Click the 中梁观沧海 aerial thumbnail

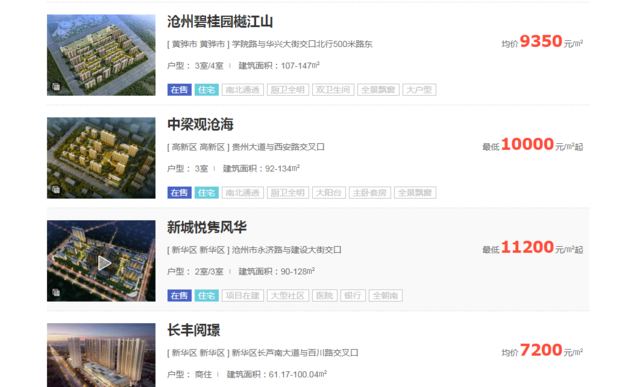coord(101,158)
